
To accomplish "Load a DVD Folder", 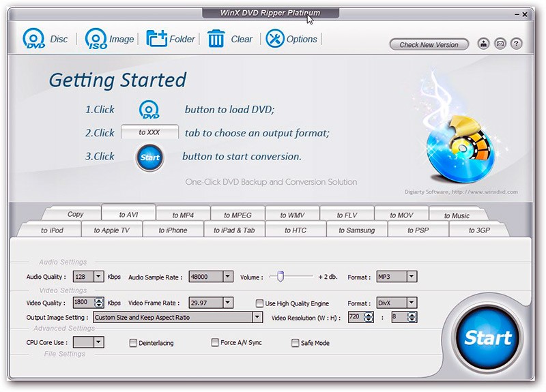I will [x=170, y=39].
